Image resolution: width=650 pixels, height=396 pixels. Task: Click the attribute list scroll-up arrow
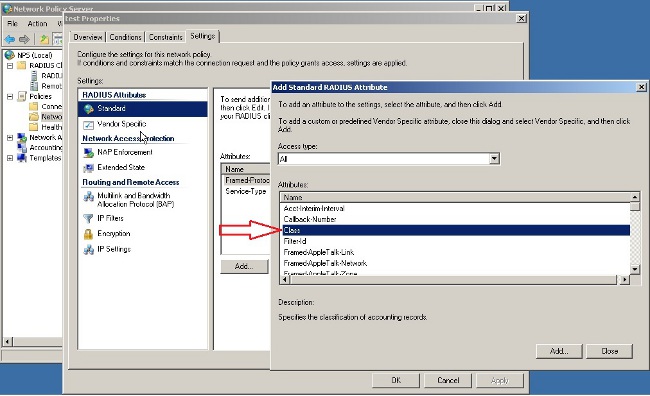pos(635,197)
